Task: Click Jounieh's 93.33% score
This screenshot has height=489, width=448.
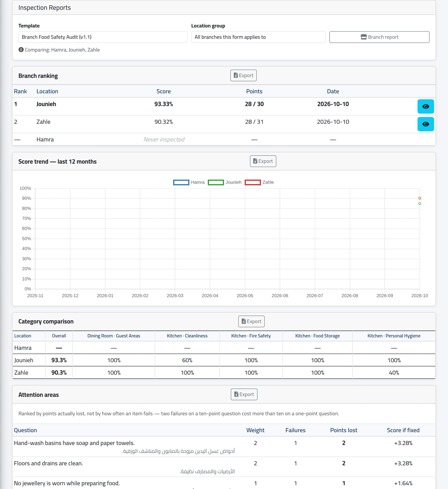Action: [164, 104]
